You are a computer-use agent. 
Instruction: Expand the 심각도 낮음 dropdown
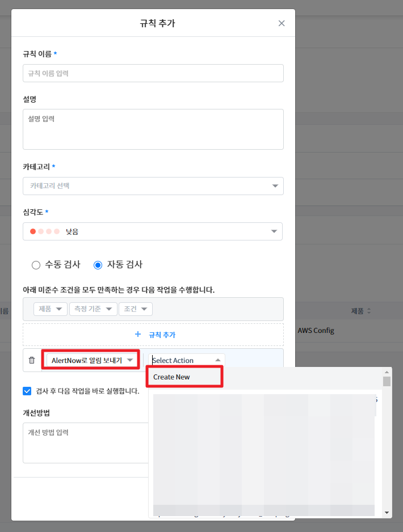tap(153, 231)
